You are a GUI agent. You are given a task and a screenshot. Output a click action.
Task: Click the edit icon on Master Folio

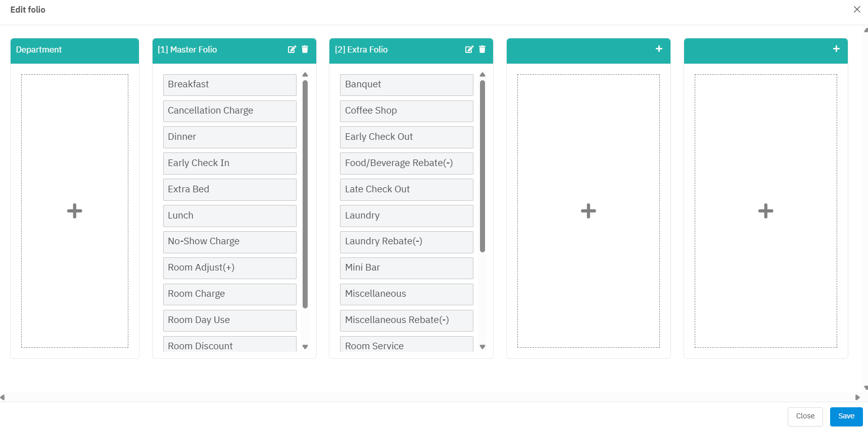pyautogui.click(x=292, y=49)
